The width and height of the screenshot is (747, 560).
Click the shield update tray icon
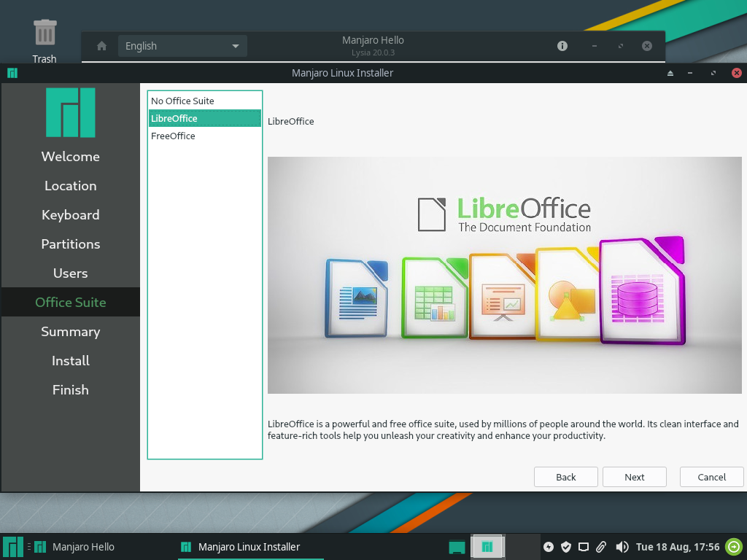click(566, 547)
